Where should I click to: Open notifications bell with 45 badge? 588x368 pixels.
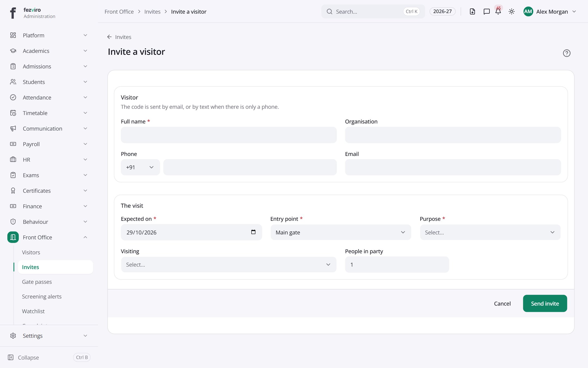tap(498, 11)
